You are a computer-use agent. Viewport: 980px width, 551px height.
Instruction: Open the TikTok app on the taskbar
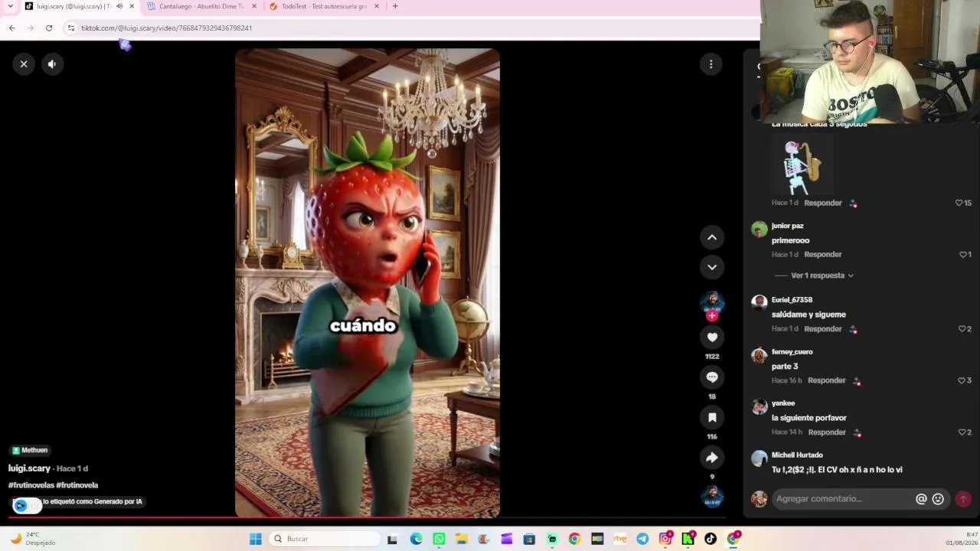tap(710, 539)
